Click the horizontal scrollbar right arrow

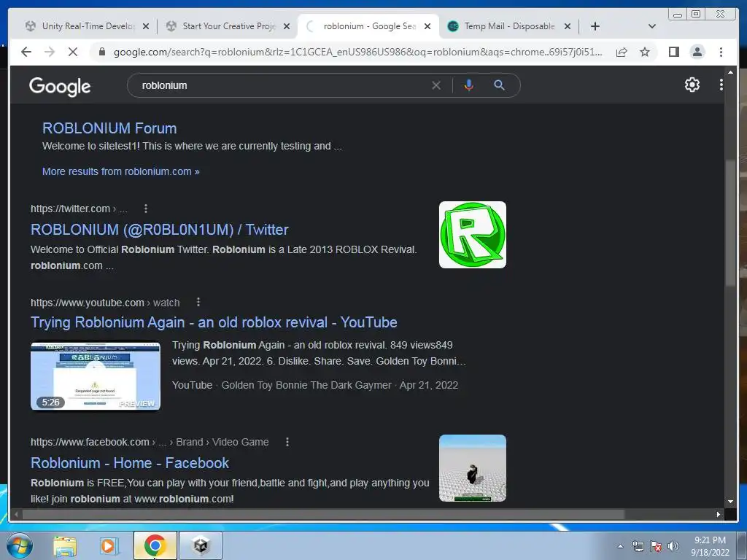coord(719,514)
